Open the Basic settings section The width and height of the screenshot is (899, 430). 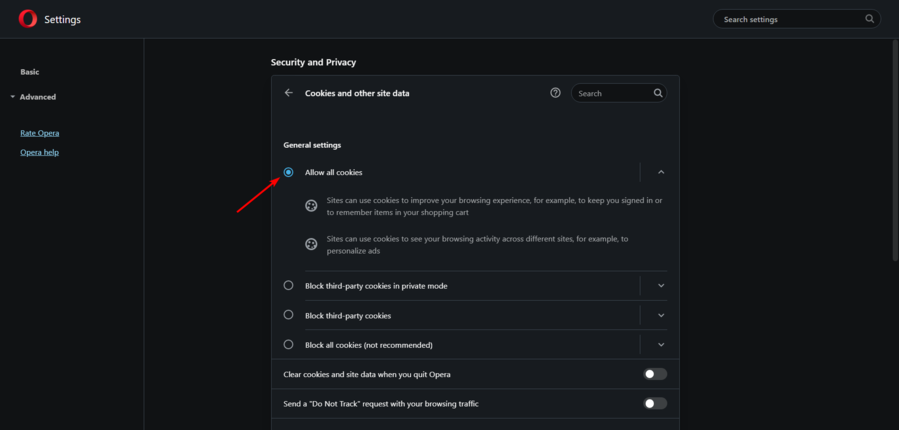tap(30, 72)
